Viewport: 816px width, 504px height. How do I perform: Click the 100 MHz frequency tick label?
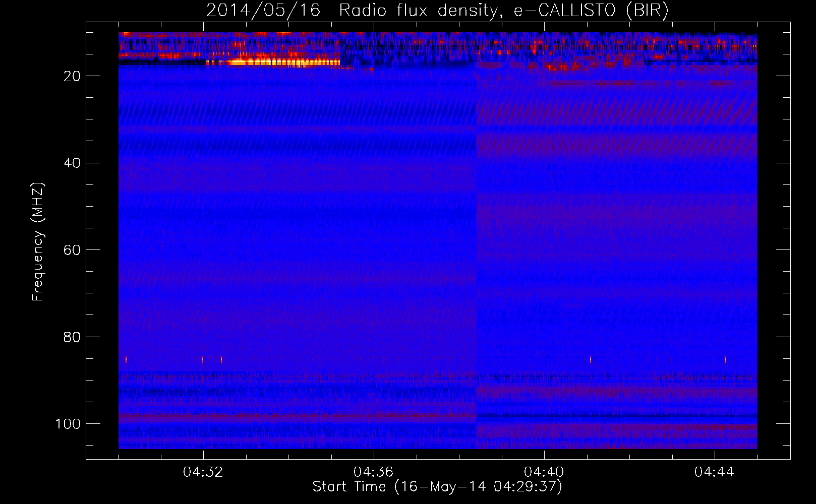(68, 424)
